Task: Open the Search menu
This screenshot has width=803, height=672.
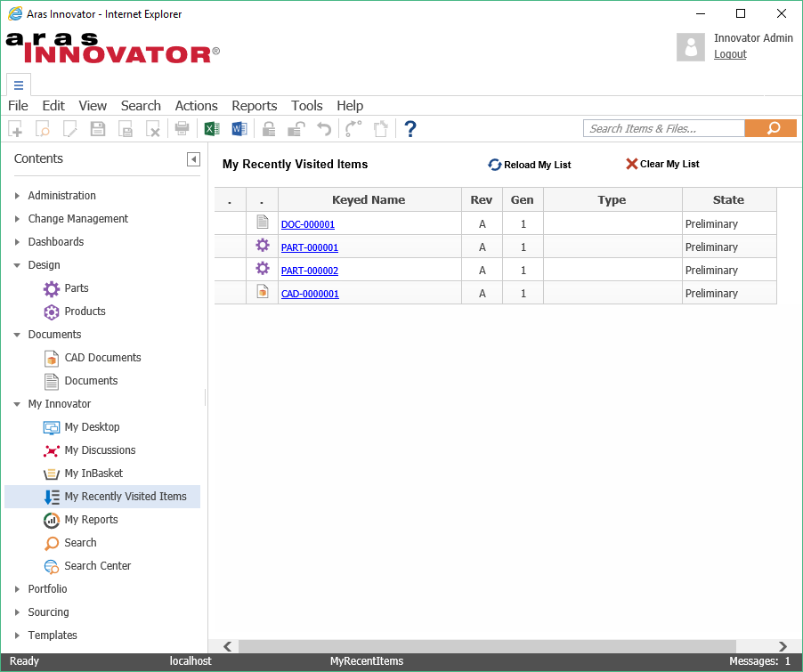Action: pyautogui.click(x=141, y=106)
